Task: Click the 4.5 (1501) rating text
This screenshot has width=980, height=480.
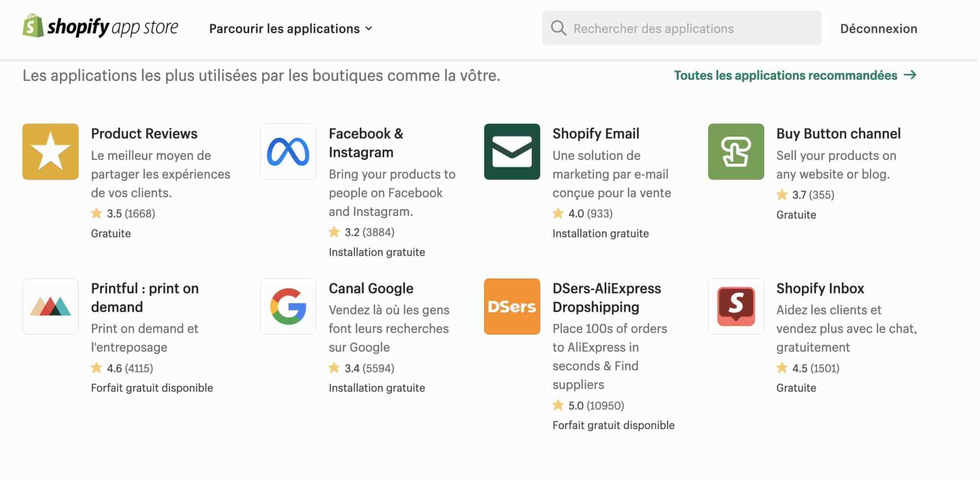Action: [816, 368]
